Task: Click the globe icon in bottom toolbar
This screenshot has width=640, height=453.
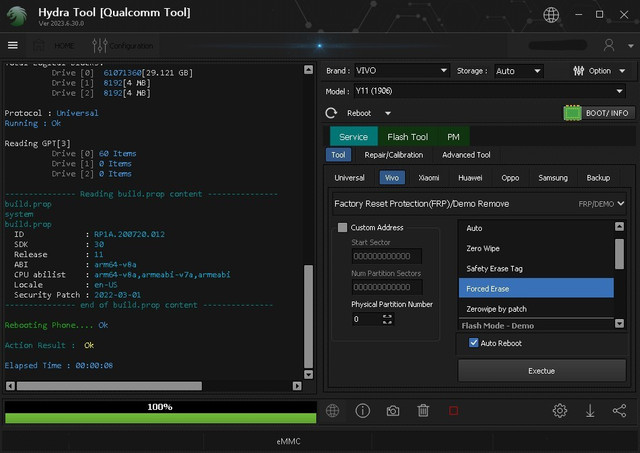Action: [x=332, y=411]
